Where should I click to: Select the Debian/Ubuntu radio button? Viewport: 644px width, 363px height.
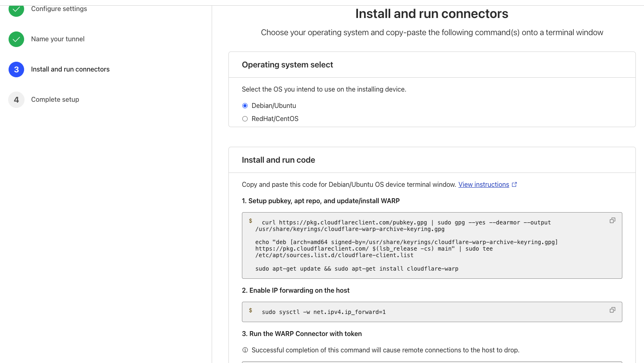pyautogui.click(x=245, y=106)
